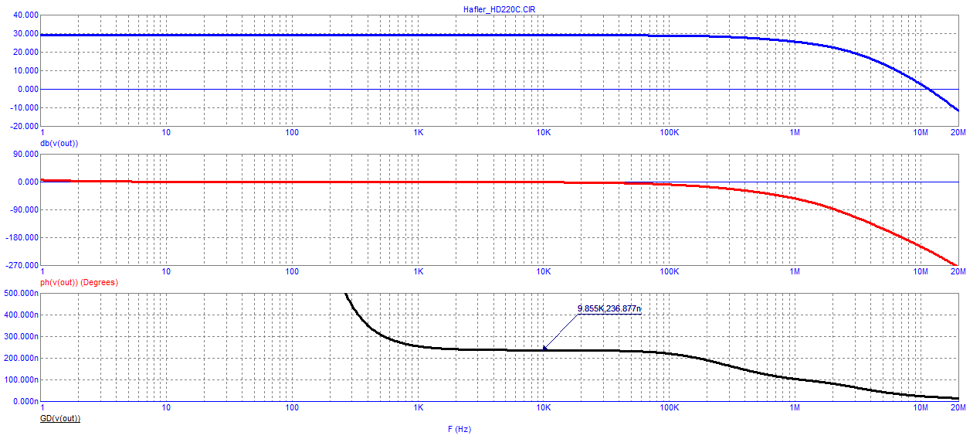Click 1K frequency label under gain plot

[418, 133]
